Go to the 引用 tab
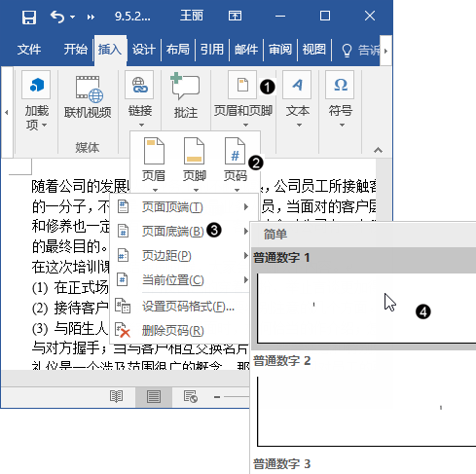Image resolution: width=476 pixels, height=474 pixels. pos(212,50)
